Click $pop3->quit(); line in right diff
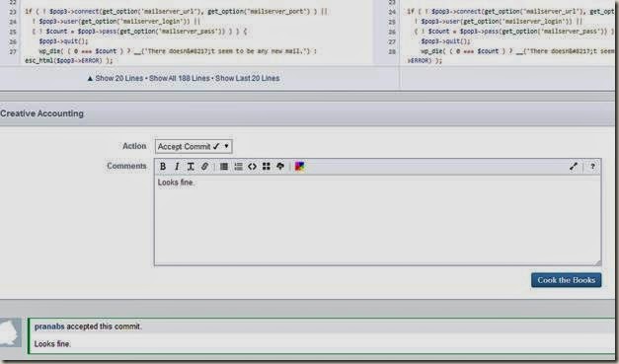 [x=445, y=41]
